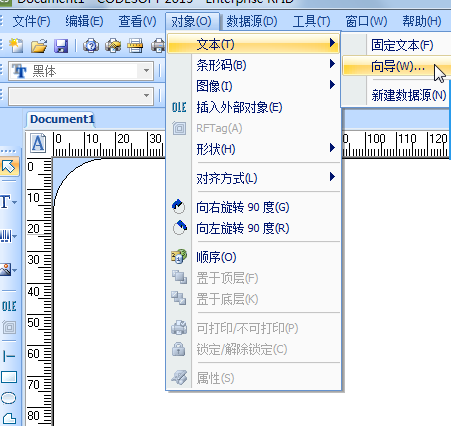This screenshot has width=451, height=426.
Task: Choose 固定文本(F) from the submenu
Action: point(402,45)
